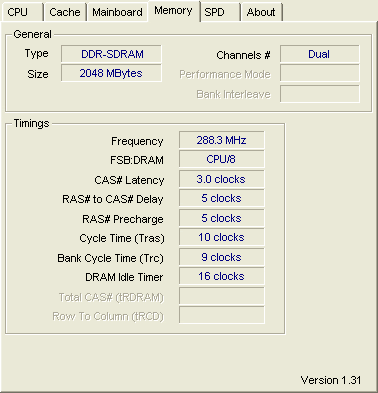Click the DRAM Idle Timer label

(x=124, y=277)
